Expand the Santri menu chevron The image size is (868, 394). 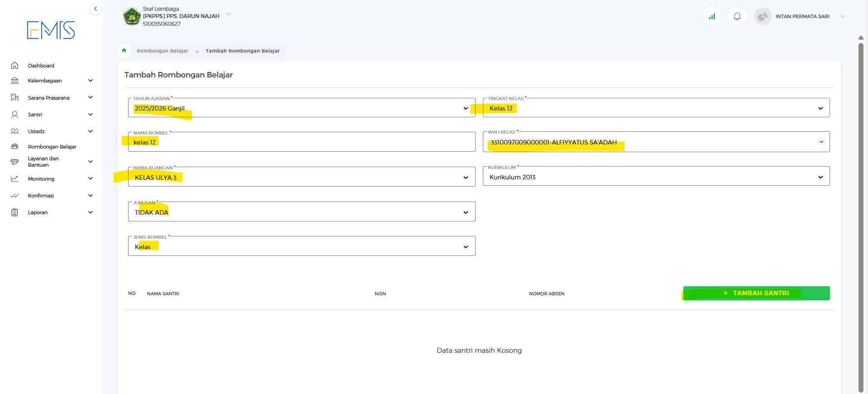pyautogui.click(x=91, y=115)
